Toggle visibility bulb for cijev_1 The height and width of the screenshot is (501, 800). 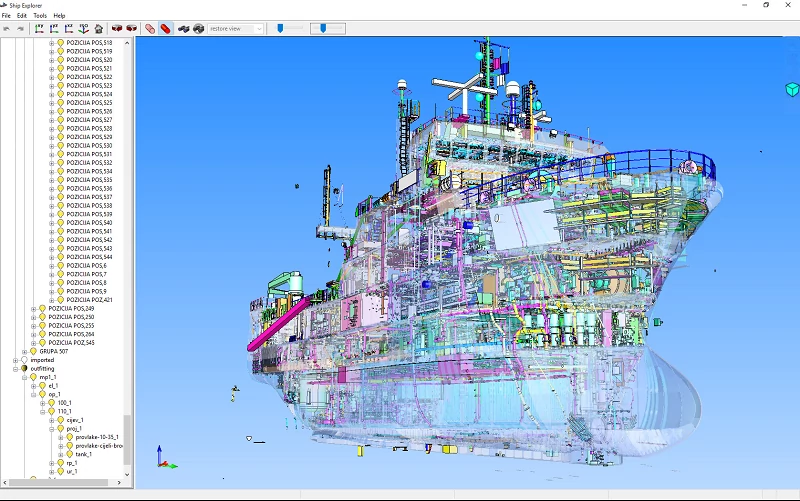pos(60,420)
